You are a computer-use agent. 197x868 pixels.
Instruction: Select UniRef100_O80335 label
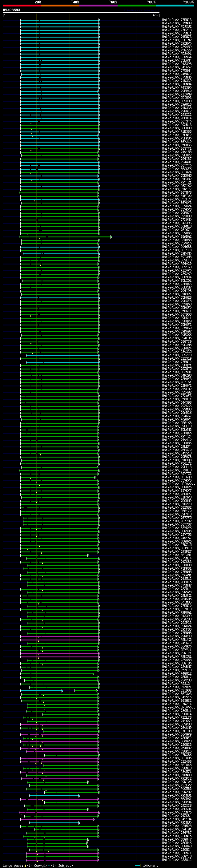point(177,351)
